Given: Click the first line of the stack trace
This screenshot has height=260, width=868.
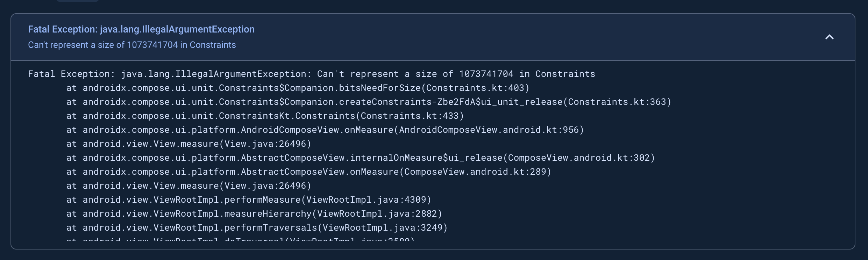Looking at the screenshot, I should (x=311, y=74).
